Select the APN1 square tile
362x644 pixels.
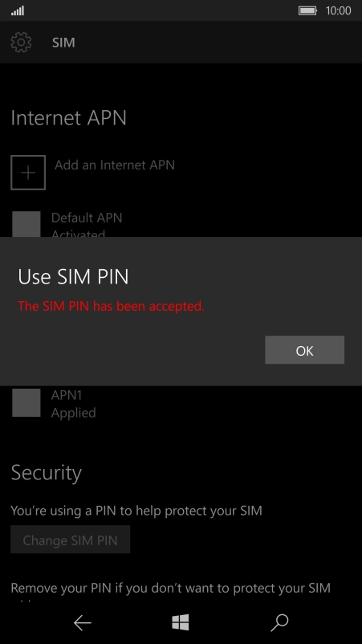(x=26, y=403)
